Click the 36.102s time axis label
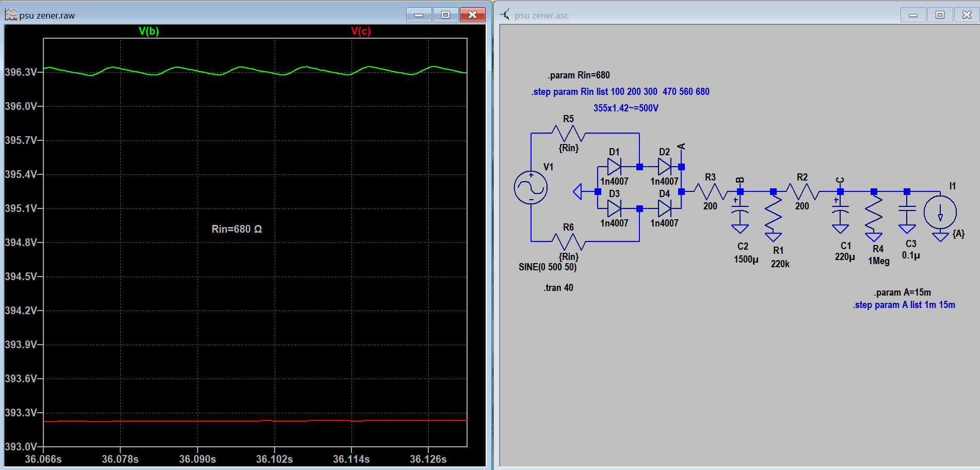 pos(275,459)
